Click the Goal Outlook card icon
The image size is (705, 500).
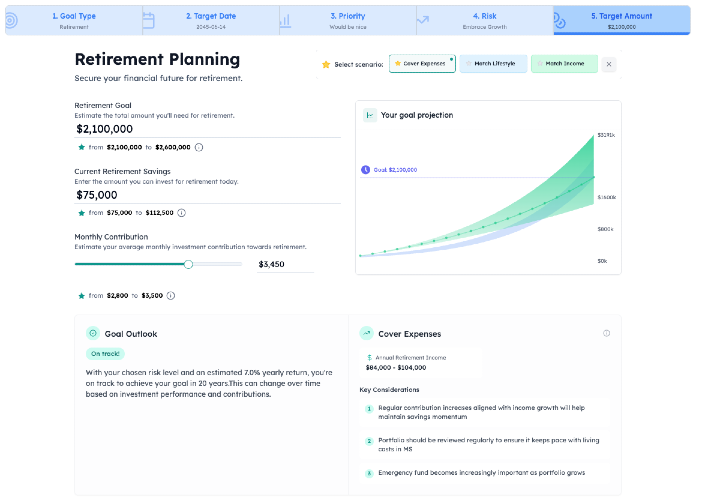pyautogui.click(x=93, y=334)
